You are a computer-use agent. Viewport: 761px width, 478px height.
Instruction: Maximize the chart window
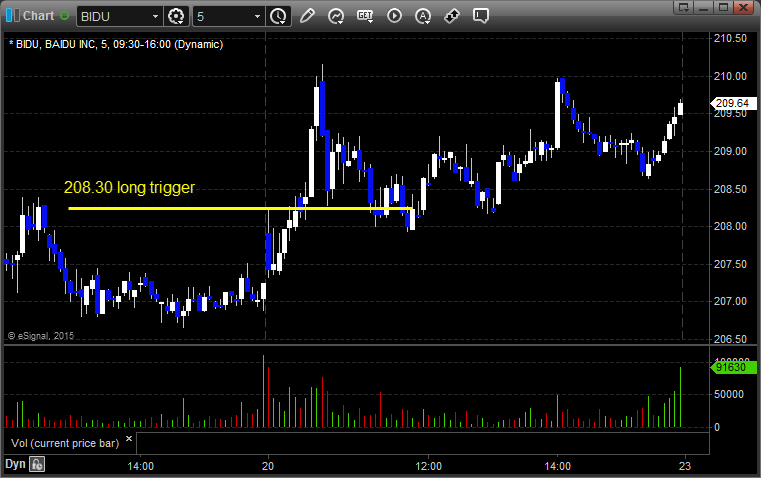[x=723, y=7]
